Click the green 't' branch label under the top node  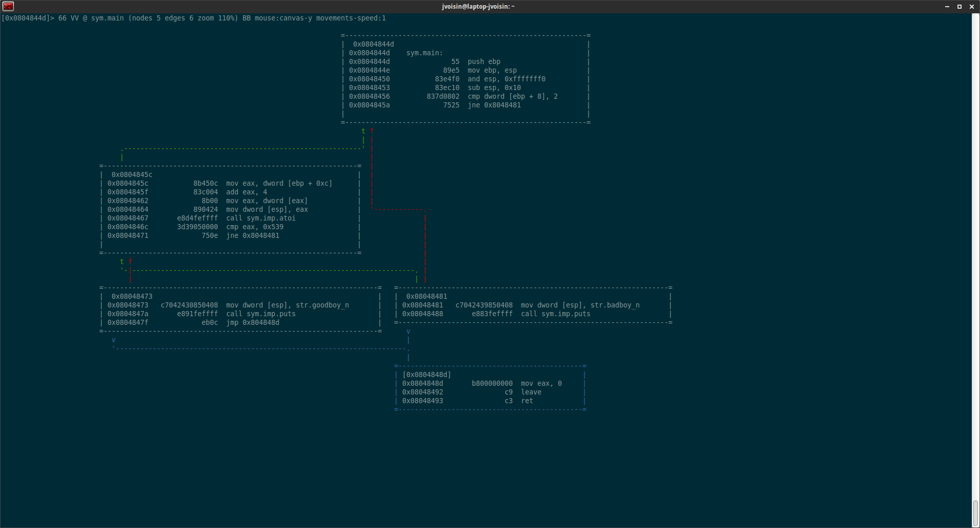tap(363, 131)
